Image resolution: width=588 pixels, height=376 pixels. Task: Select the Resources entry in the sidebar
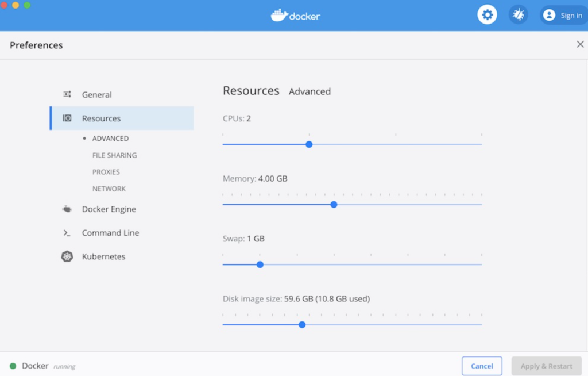click(x=102, y=118)
